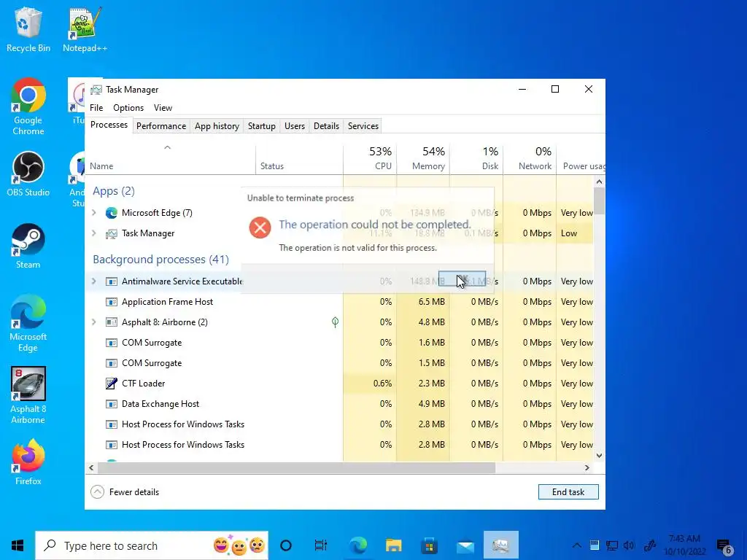Viewport: 747px width, 560px height.
Task: Click the red error icon in dialog
Action: [x=260, y=227]
